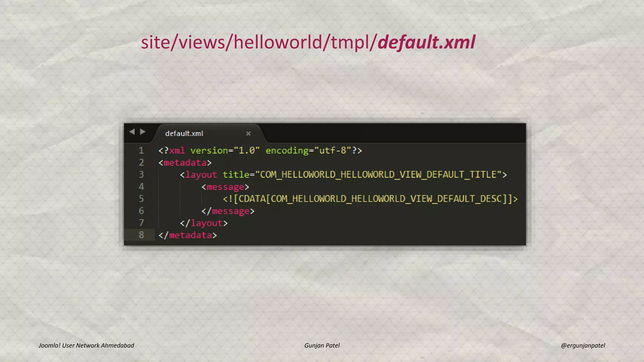This screenshot has width=644, height=362.
Task: Close the default.xml tab
Action: (x=248, y=134)
